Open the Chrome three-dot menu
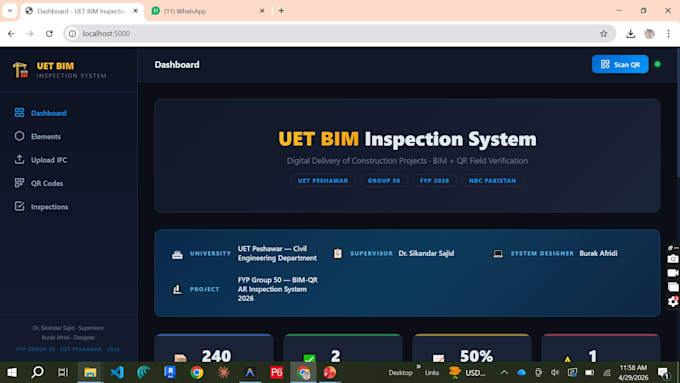The image size is (680, 383). point(668,33)
